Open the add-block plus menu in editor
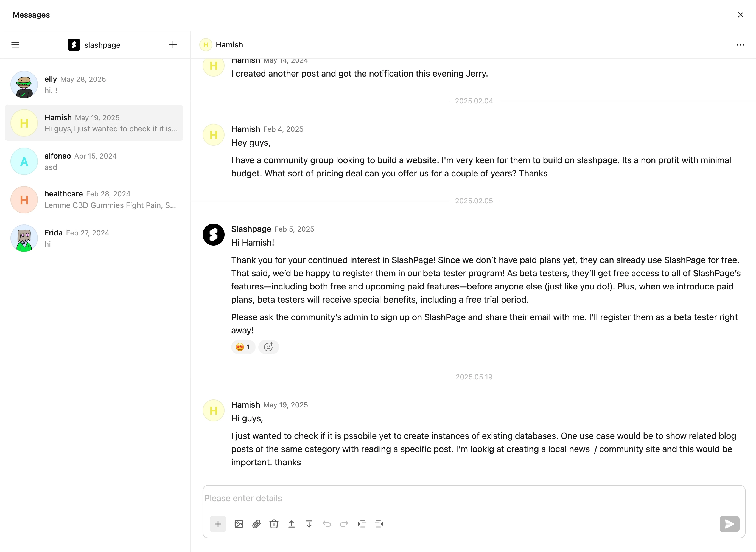Image resolution: width=756 pixels, height=552 pixels. pyautogui.click(x=218, y=524)
